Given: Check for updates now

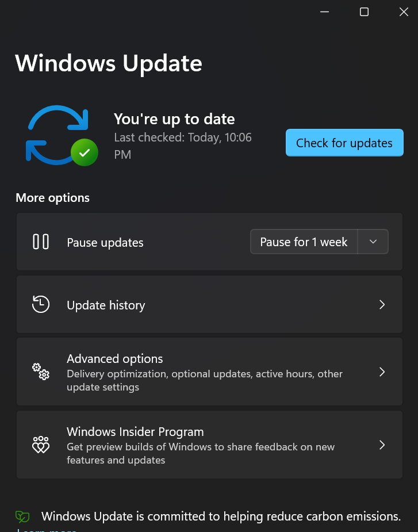Looking at the screenshot, I should (x=344, y=143).
